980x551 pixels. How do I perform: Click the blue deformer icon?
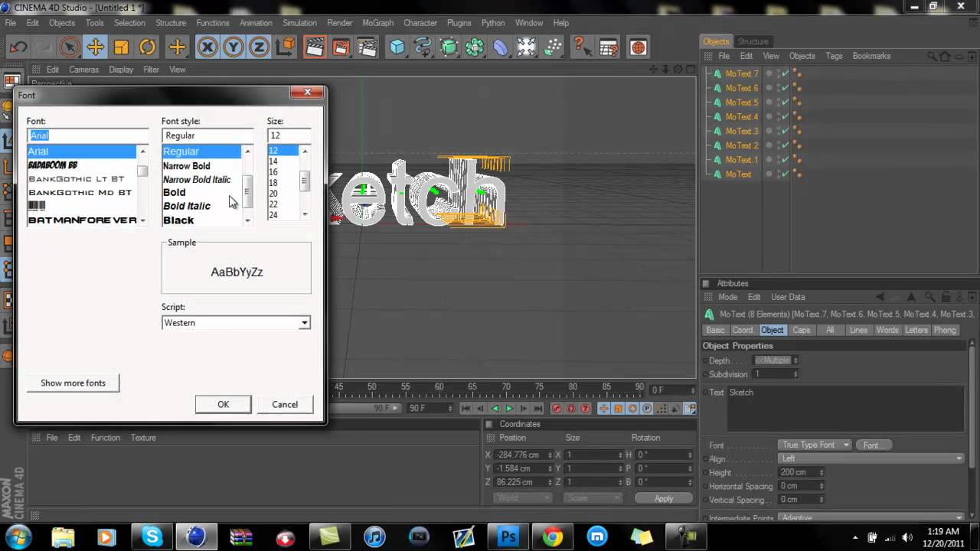(501, 47)
